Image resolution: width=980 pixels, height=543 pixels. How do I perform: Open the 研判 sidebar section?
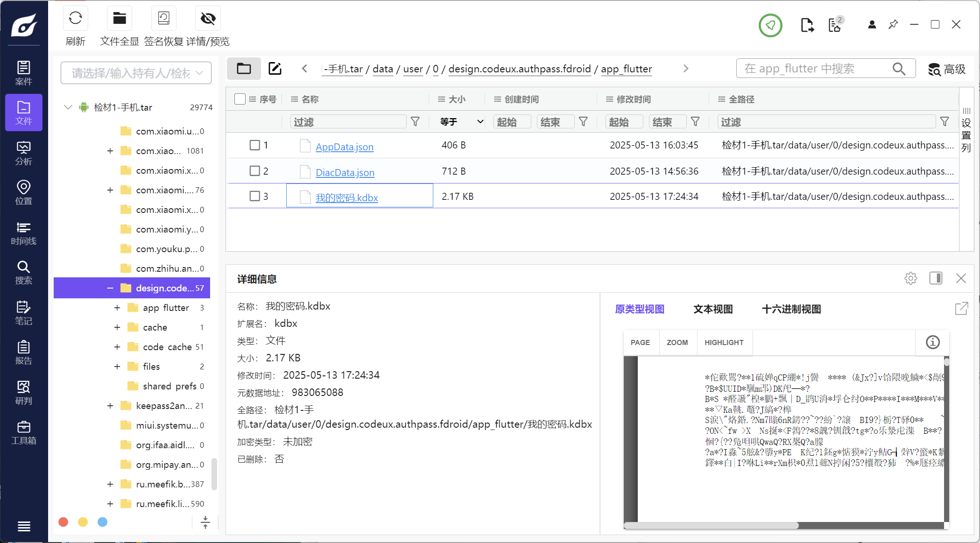[24, 393]
